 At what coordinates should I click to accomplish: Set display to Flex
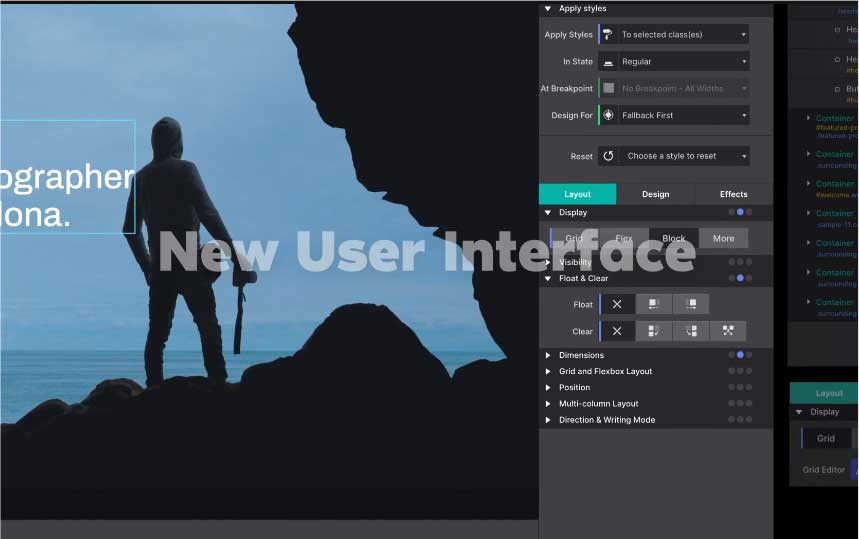(x=623, y=238)
